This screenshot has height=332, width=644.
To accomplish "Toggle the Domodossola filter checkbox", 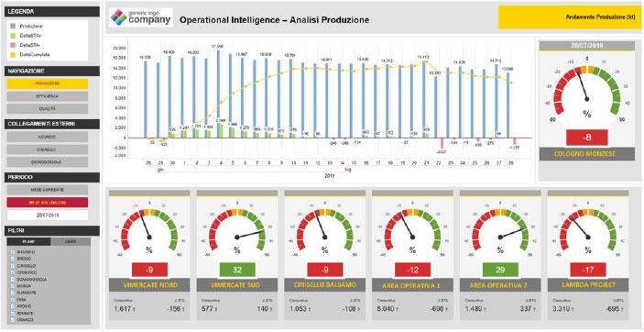I will [12, 279].
